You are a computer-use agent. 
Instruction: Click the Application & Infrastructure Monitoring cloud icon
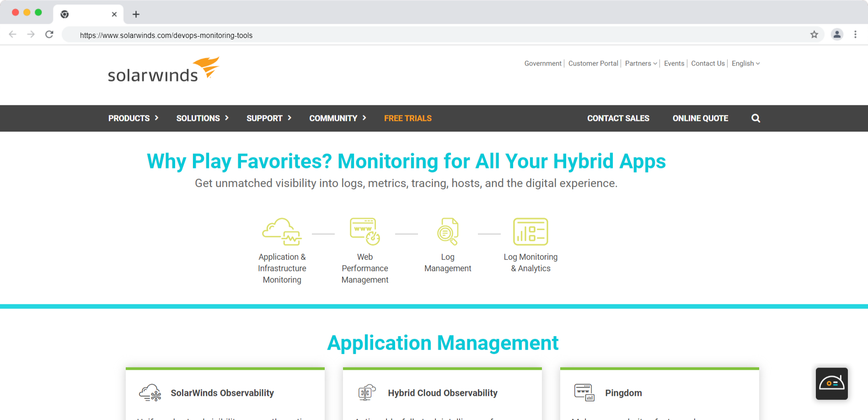point(282,232)
